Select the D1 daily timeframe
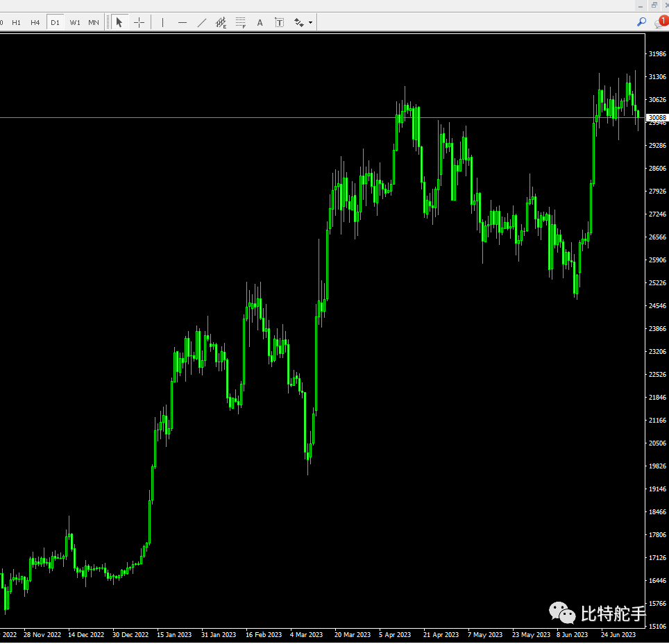669x644 pixels. pyautogui.click(x=55, y=22)
